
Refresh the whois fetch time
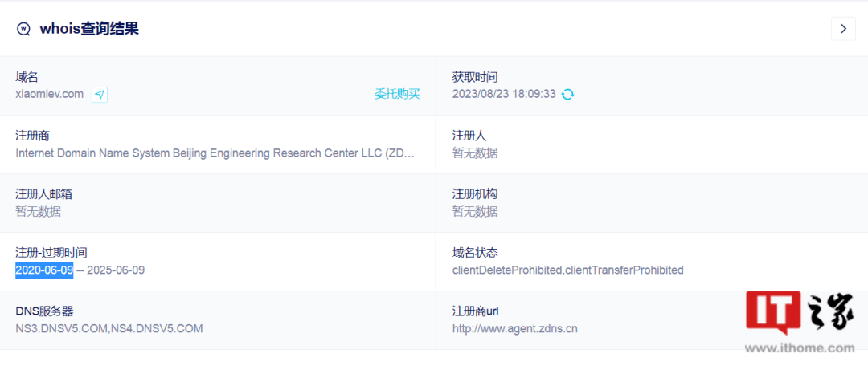point(567,94)
